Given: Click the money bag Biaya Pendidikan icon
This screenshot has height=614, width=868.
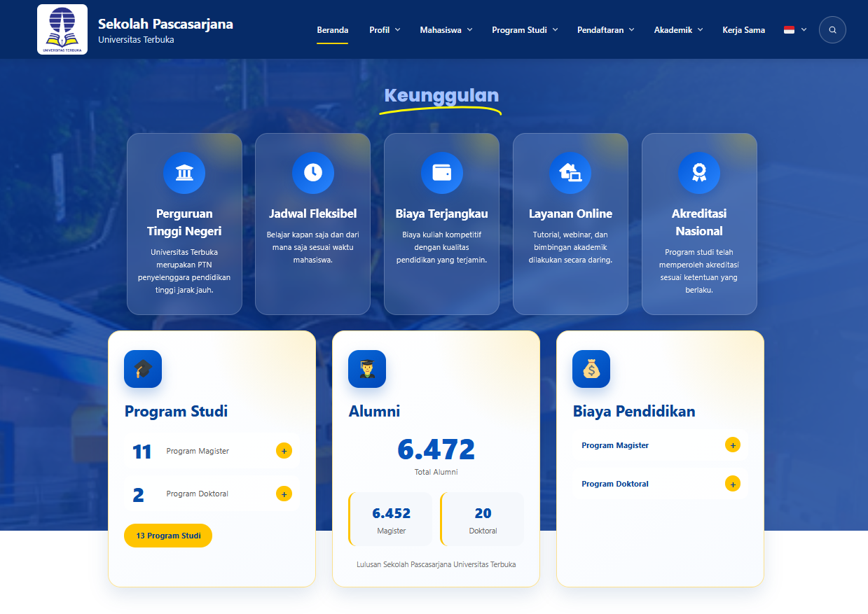Looking at the screenshot, I should click(591, 369).
